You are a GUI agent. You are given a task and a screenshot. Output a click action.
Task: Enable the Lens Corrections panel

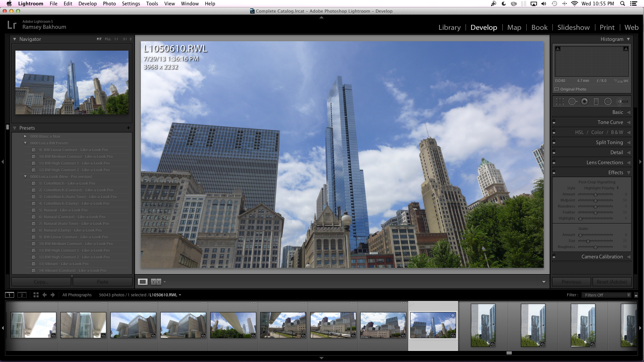click(555, 163)
